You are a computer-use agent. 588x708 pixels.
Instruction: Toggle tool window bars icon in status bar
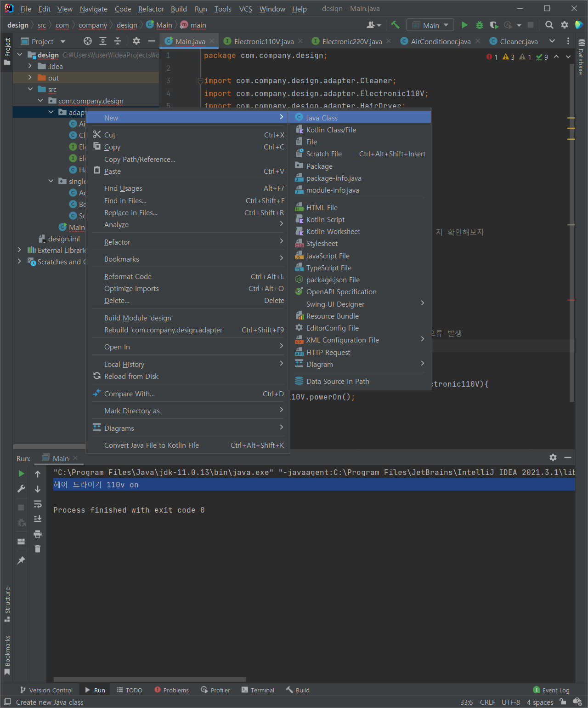[7, 702]
